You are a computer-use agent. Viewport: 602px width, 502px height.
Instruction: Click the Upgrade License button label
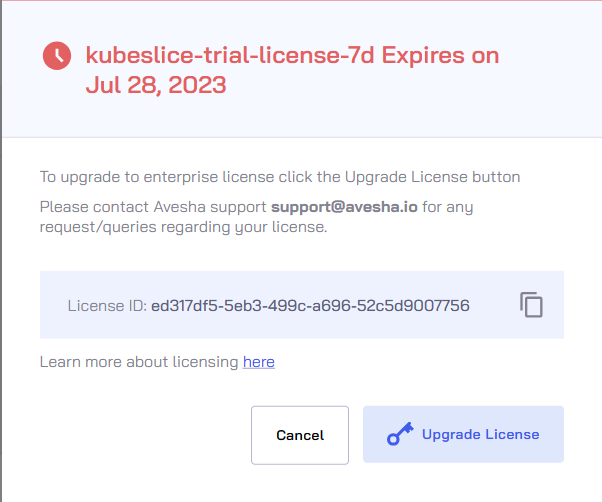[x=480, y=434]
